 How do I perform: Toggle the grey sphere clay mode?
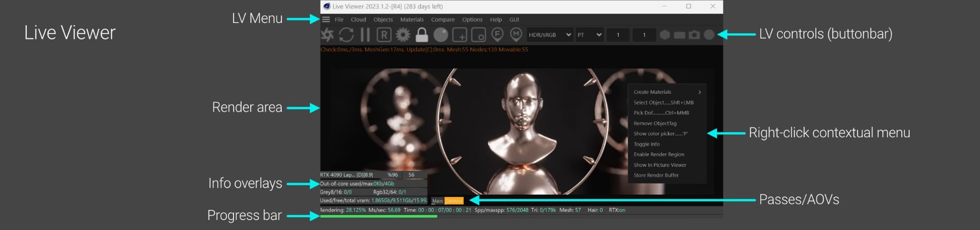(x=441, y=35)
